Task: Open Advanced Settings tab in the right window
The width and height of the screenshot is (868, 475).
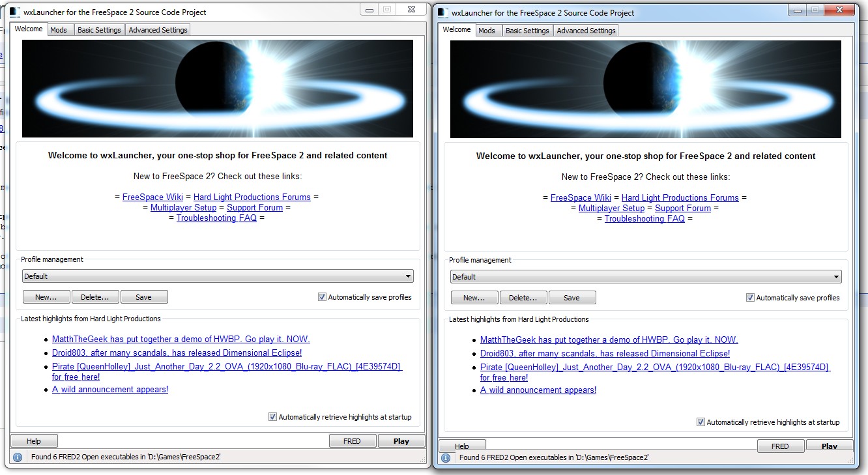Action: (586, 31)
